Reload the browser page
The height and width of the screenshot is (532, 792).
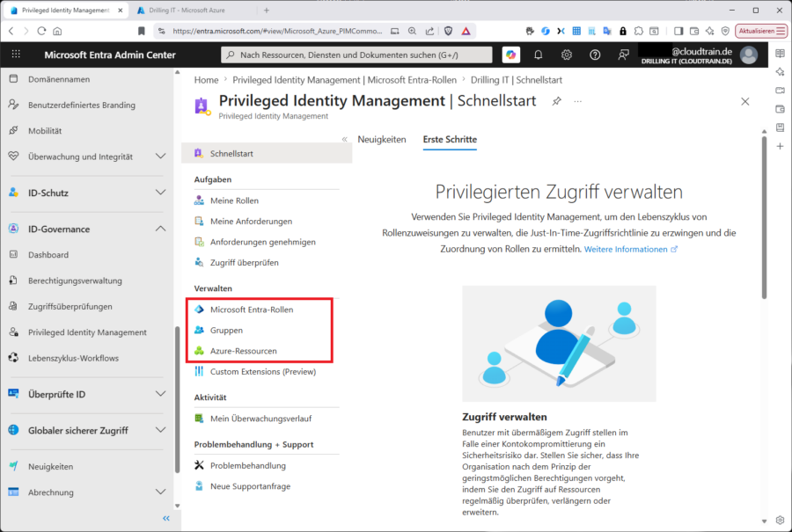coord(41,31)
